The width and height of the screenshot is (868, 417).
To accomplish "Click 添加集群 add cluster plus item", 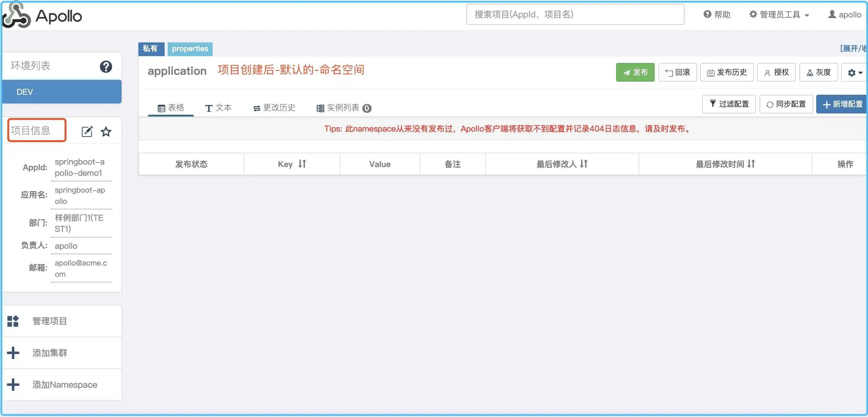I will (x=49, y=353).
